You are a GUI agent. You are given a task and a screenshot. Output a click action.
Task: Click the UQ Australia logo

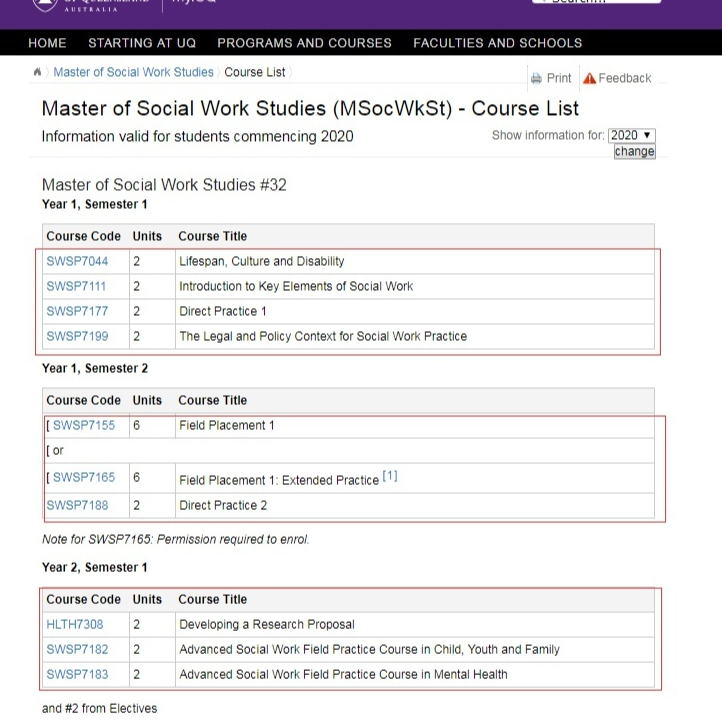coord(88,5)
